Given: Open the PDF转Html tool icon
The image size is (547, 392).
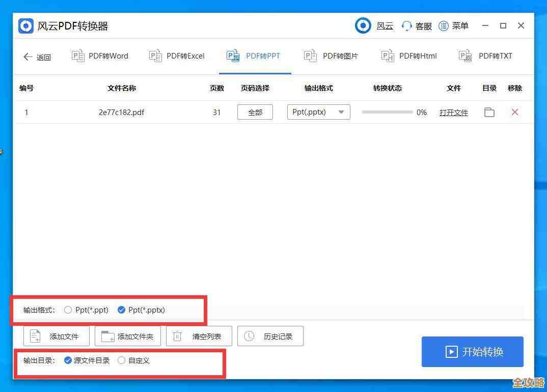Looking at the screenshot, I should [387, 55].
